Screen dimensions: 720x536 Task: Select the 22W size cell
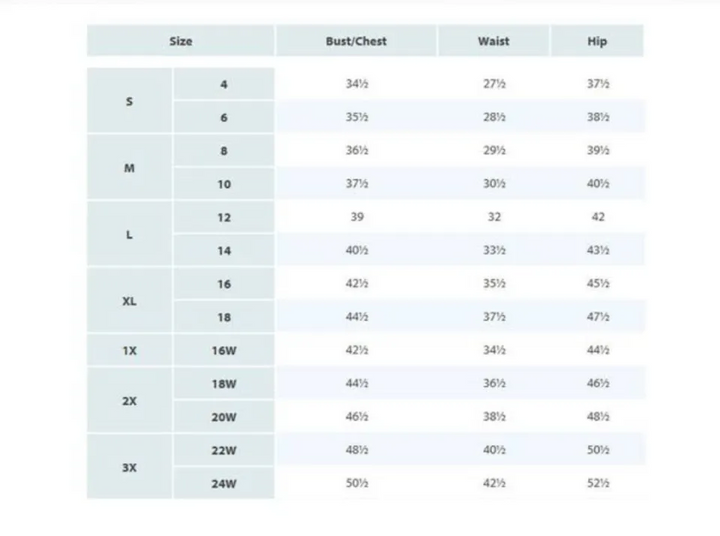[x=224, y=451]
